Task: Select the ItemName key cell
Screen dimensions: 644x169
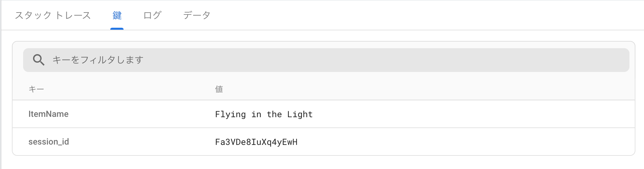Action: point(49,114)
